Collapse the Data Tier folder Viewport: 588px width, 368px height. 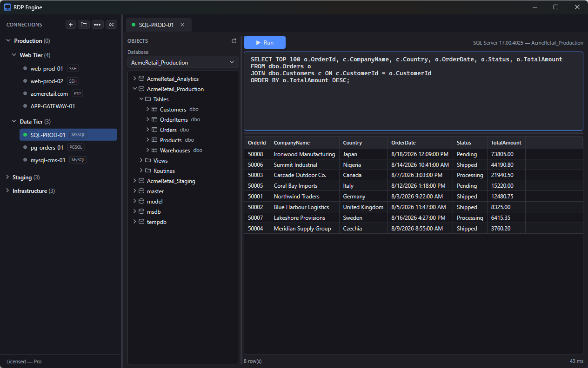(x=14, y=121)
